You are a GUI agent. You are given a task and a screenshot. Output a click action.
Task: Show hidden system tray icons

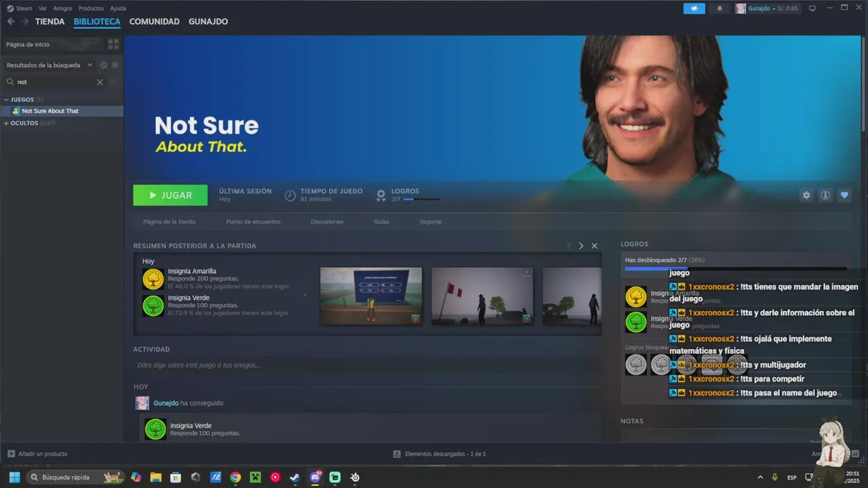click(x=759, y=477)
